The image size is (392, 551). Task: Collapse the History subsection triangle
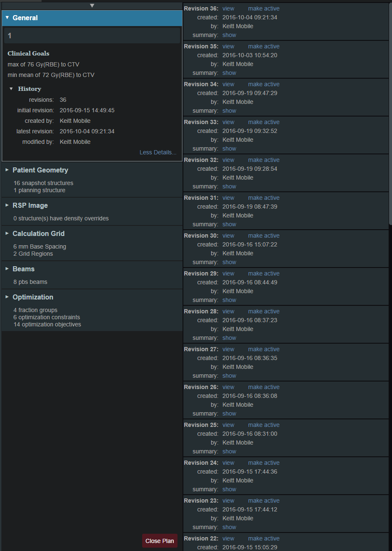(x=11, y=89)
